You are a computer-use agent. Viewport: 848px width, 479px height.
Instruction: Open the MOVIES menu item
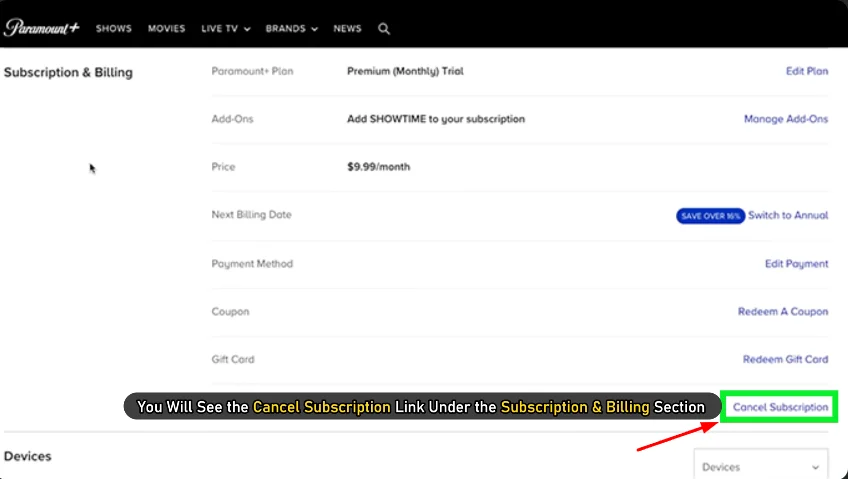coord(167,29)
